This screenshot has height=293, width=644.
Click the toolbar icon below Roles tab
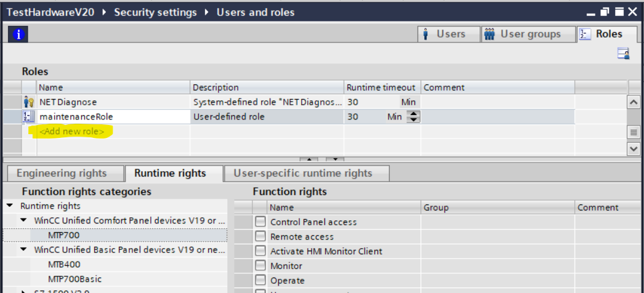coord(623,54)
